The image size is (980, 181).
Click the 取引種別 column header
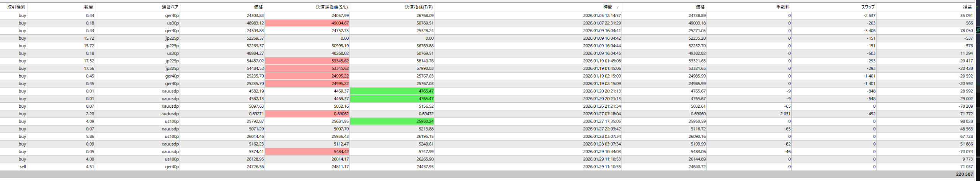coord(16,7)
